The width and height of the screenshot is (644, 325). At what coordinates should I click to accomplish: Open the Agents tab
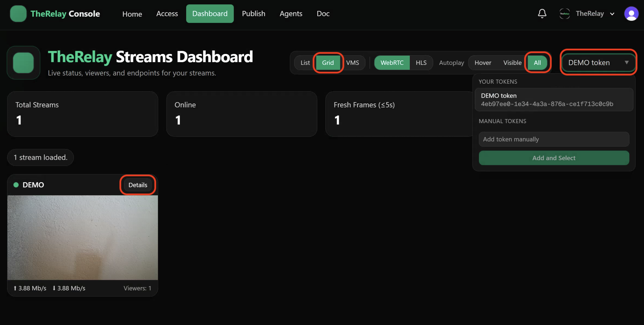pos(291,14)
